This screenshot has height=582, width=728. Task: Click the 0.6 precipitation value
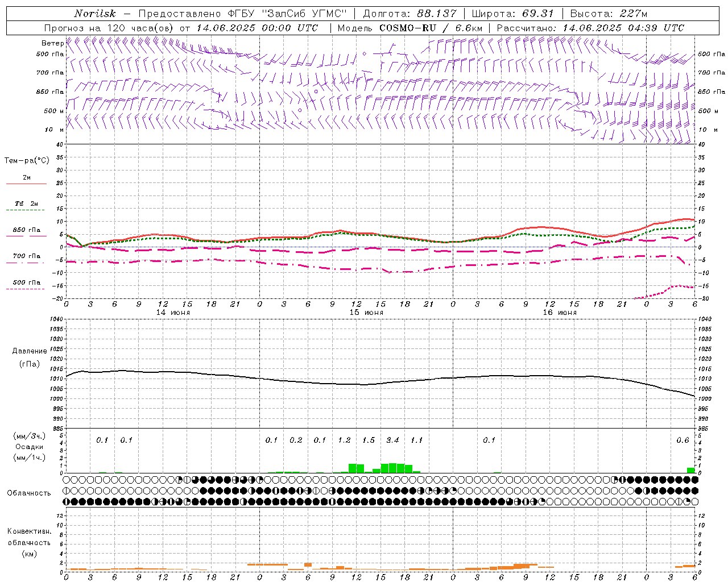coord(682,440)
